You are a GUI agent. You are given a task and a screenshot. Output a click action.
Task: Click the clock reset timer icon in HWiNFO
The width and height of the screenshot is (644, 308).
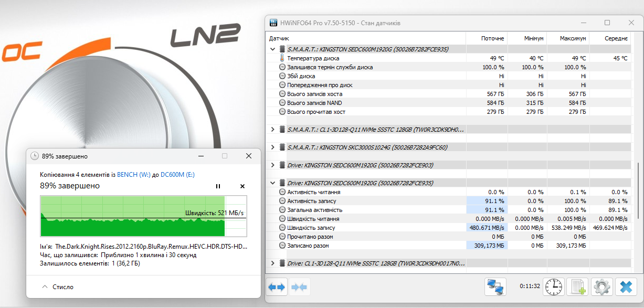pos(553,287)
